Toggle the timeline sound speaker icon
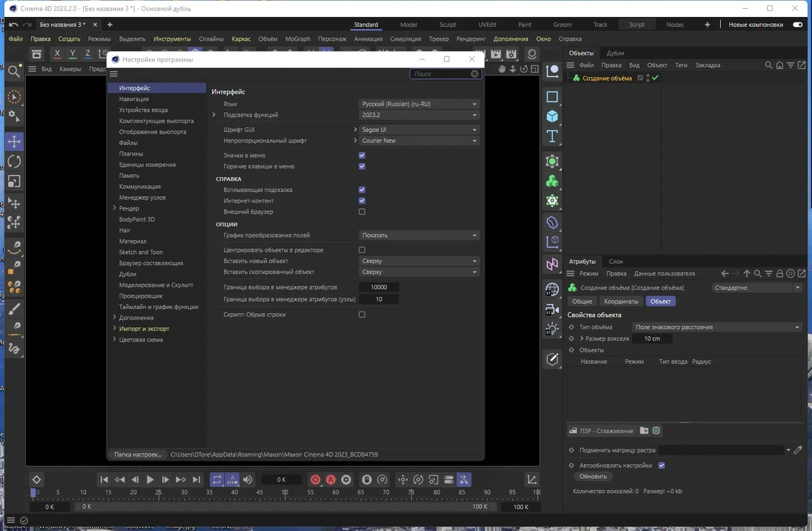Viewport: 812px width, 531px height. click(248, 480)
